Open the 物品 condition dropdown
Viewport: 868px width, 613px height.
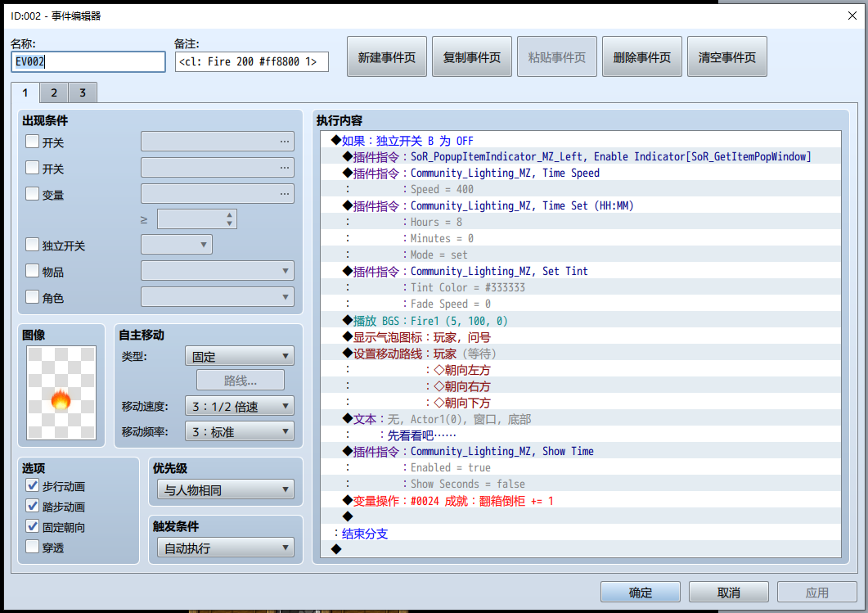[218, 271]
